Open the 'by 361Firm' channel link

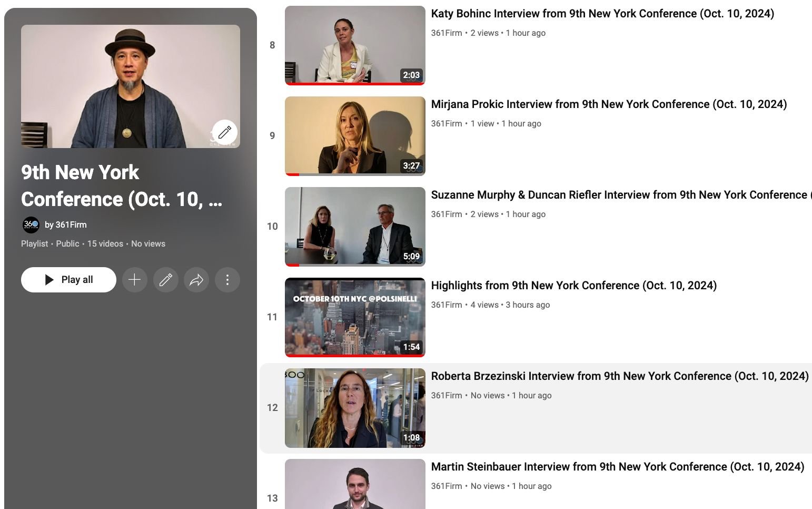(66, 225)
